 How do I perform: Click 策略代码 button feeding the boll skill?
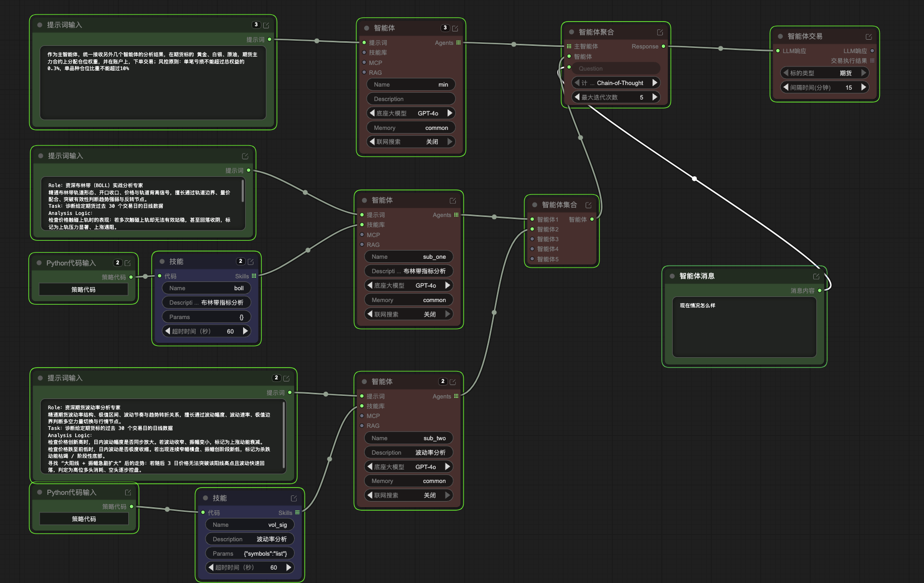pyautogui.click(x=83, y=290)
